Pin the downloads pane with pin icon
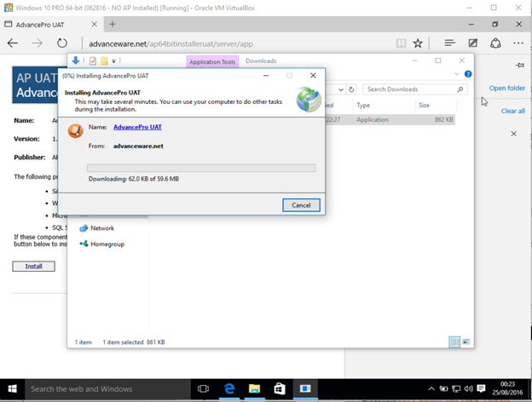Viewport: 532px width, 402px height. click(519, 66)
